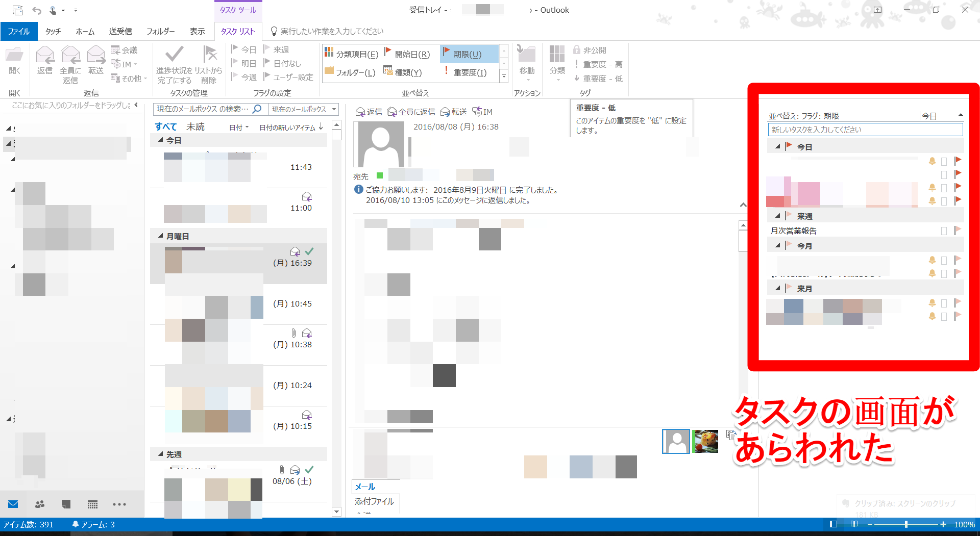980x536 pixels.
Task: Arrange tasks by 分類項目(E)
Action: click(352, 54)
